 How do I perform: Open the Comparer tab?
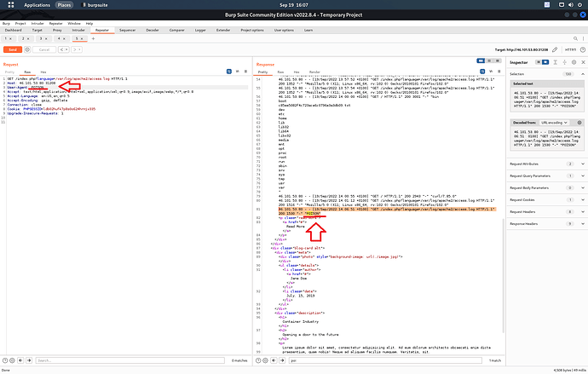point(176,30)
